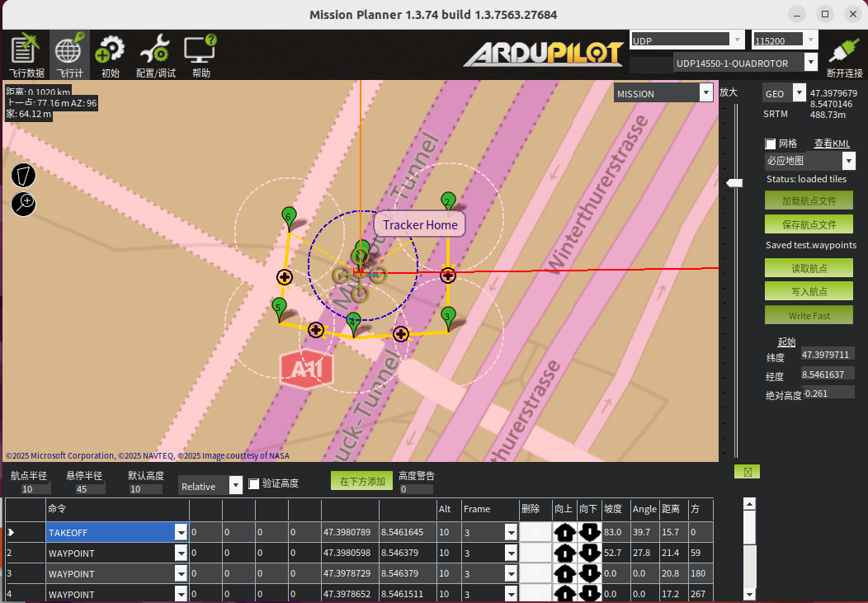Enable the 验证高度 verify height checkbox
Viewport: 868px width, 603px height.
pyautogui.click(x=253, y=483)
